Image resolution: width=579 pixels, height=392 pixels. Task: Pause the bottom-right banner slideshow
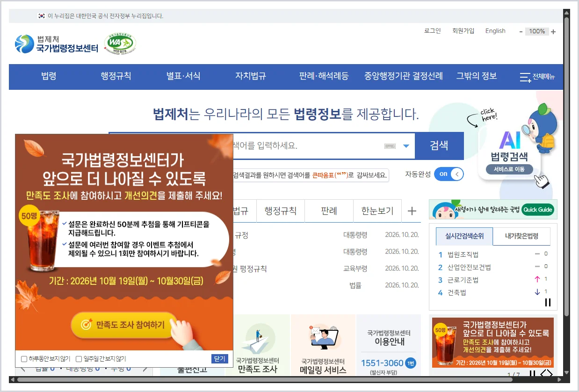coord(532,373)
